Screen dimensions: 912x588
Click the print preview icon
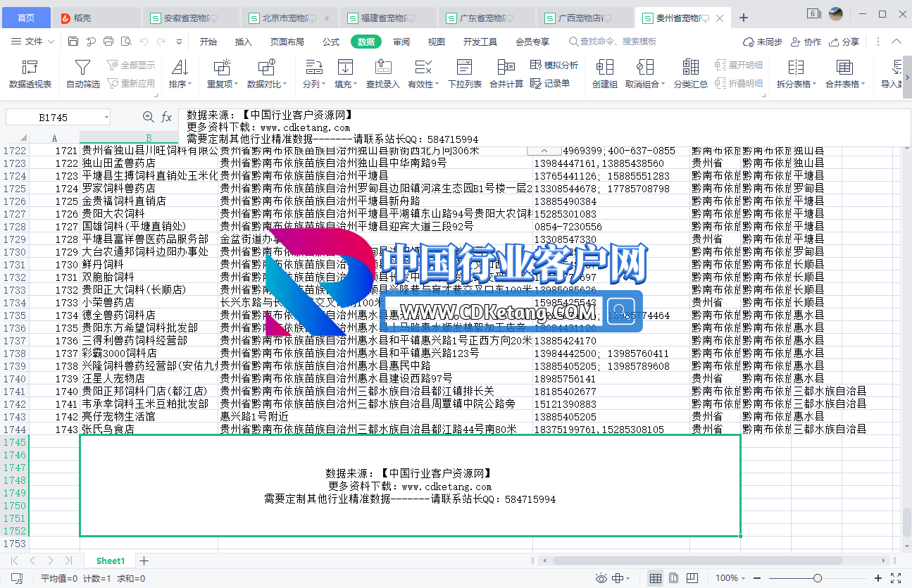click(126, 42)
